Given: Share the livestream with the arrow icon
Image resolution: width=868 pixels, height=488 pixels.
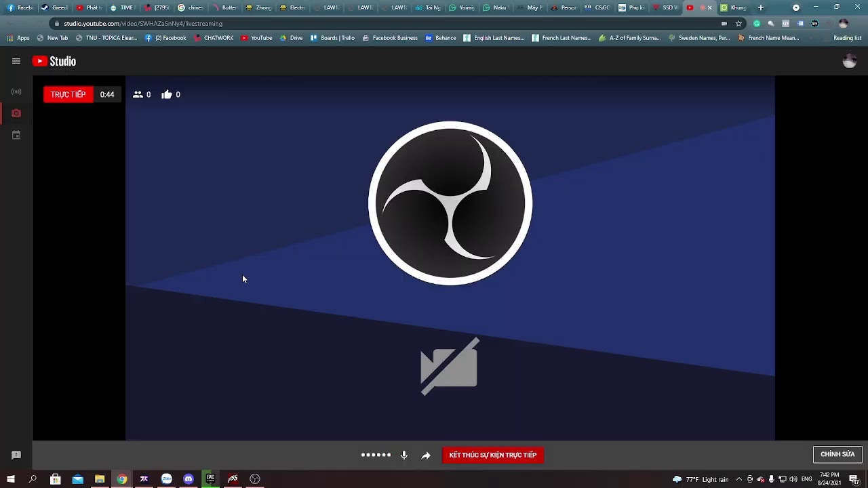Looking at the screenshot, I should click(426, 455).
